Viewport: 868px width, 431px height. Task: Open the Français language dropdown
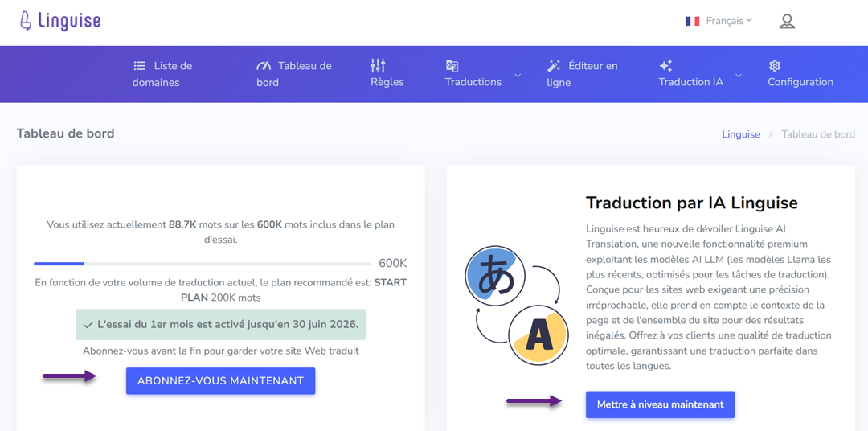point(728,21)
